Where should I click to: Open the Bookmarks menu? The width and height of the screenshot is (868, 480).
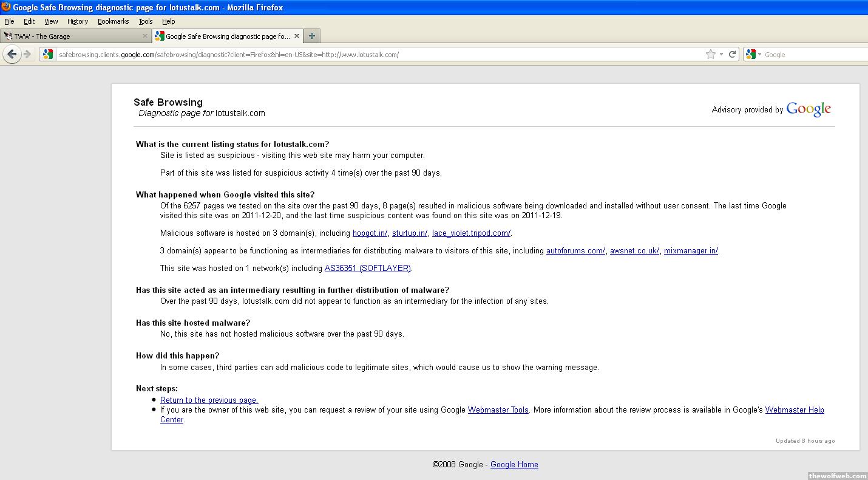[x=113, y=21]
